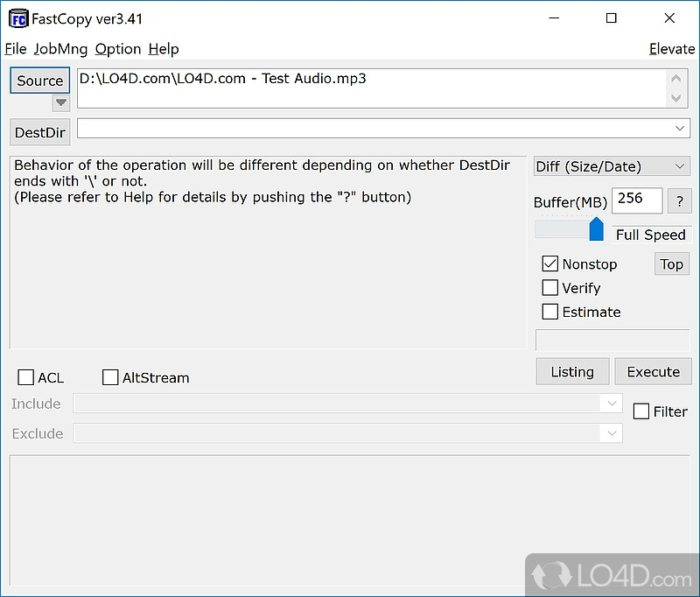Click the Buffer(MB) value field
This screenshot has width=700, height=597.
coord(637,200)
